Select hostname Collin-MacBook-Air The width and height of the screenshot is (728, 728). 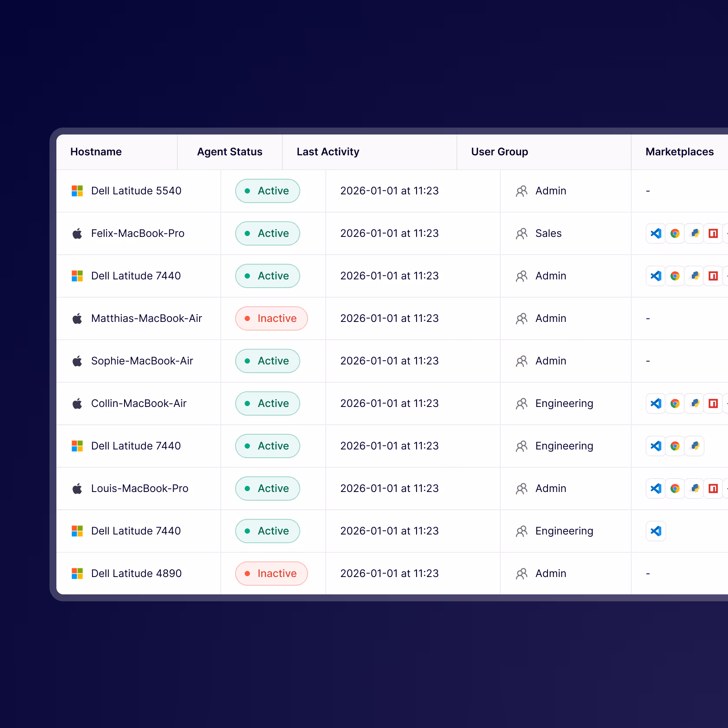click(139, 403)
